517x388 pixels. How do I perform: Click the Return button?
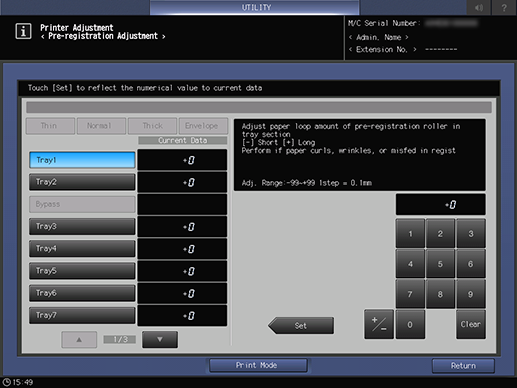click(x=463, y=366)
